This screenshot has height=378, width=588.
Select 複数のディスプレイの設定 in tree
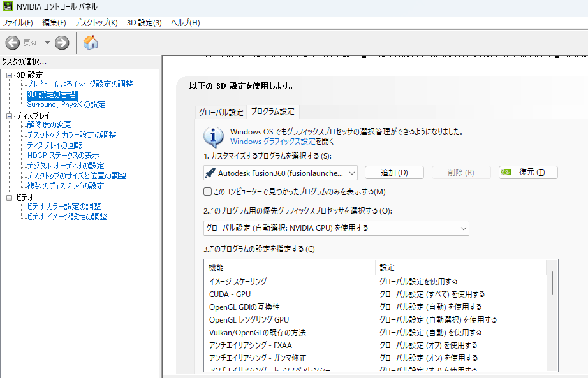tap(66, 186)
